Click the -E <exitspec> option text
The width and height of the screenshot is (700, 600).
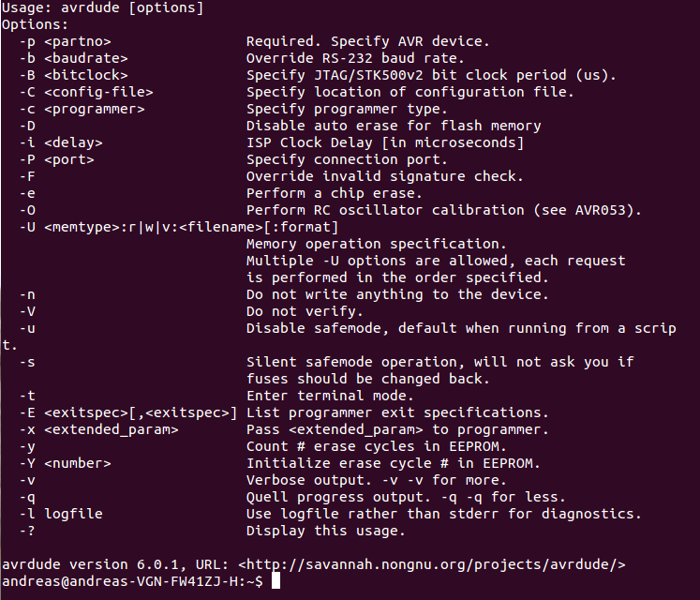click(127, 412)
